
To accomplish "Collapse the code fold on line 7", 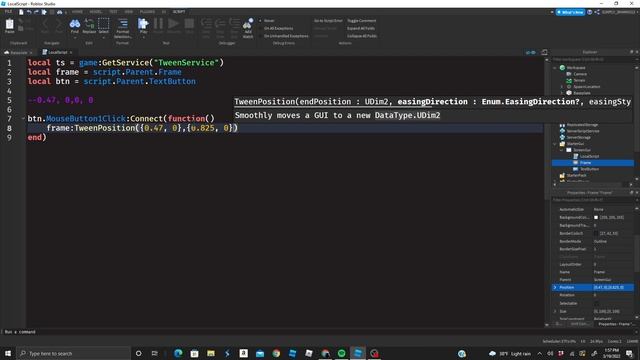I will click(x=23, y=118).
